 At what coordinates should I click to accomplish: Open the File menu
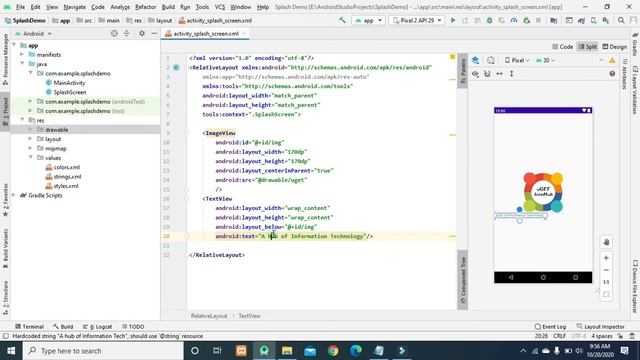(x=20, y=7)
